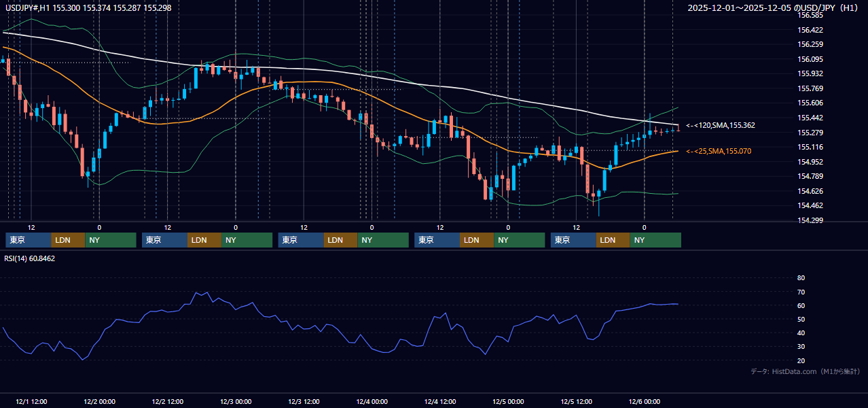This screenshot has height=408, width=868.
Task: Click price axis label 155.769
Action: 810,88
